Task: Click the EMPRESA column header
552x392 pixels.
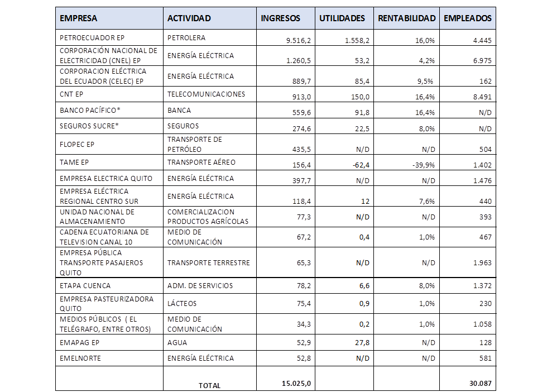Action: click(109, 18)
